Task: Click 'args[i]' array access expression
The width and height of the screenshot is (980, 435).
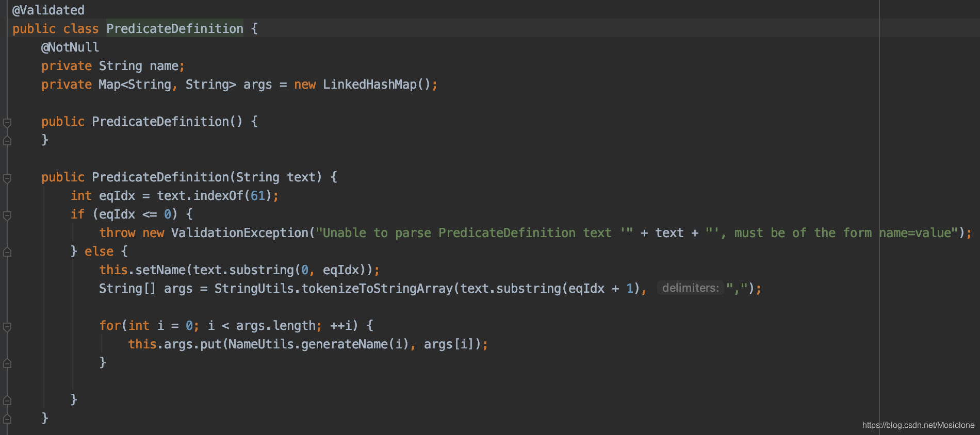Action: (449, 344)
